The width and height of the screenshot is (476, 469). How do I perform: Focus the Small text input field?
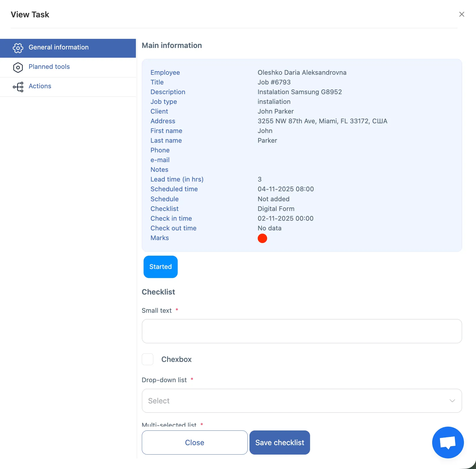[x=302, y=331]
